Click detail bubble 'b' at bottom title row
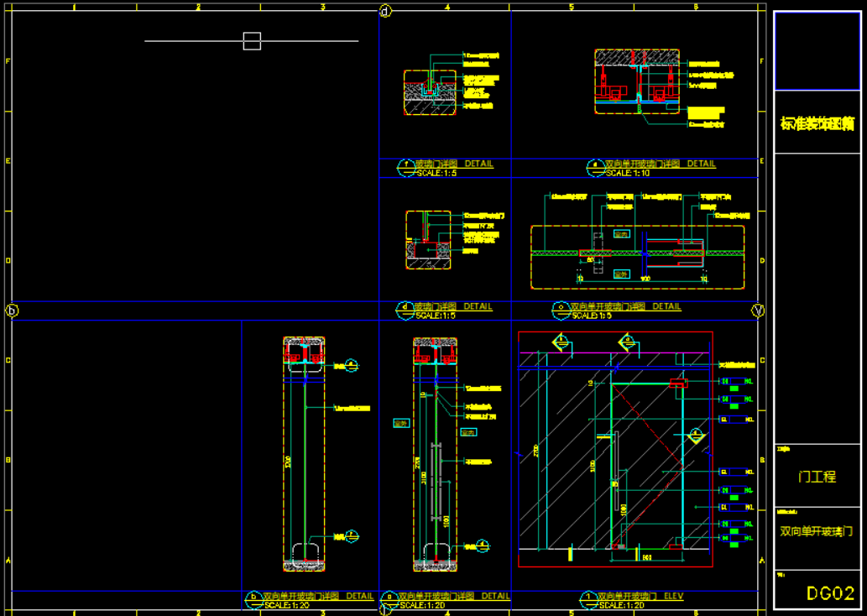867x616 pixels. pos(253,600)
